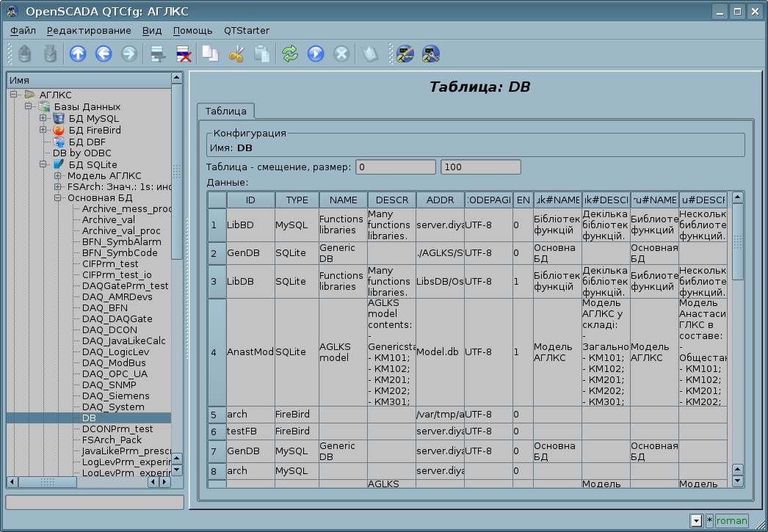Select DB by ODBC in the tree
Image resolution: width=768 pixels, height=532 pixels.
[81, 153]
